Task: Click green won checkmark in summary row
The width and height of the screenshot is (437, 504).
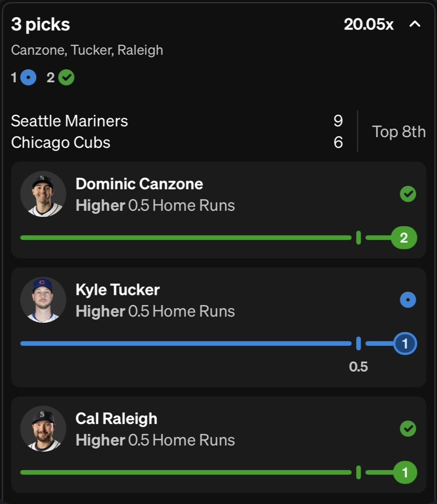Action: tap(66, 78)
